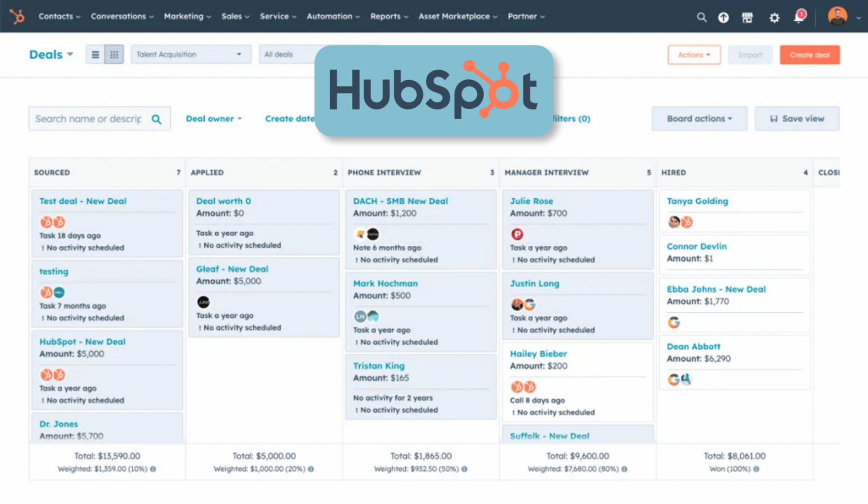Screen dimensions: 868x504
Task: Open the Deal worth 0 link
Action: click(224, 201)
